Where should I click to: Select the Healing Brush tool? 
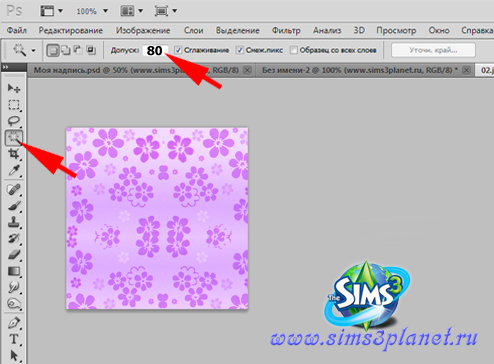click(14, 189)
